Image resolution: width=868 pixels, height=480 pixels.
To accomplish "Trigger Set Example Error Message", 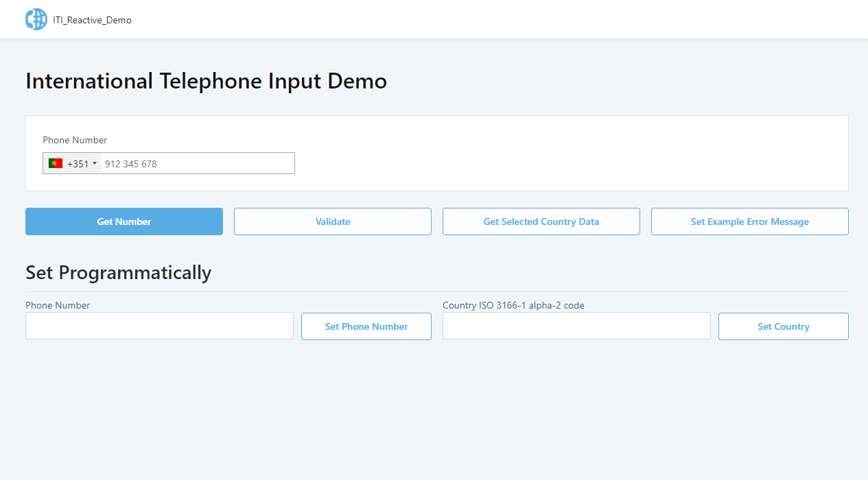I will pyautogui.click(x=749, y=221).
